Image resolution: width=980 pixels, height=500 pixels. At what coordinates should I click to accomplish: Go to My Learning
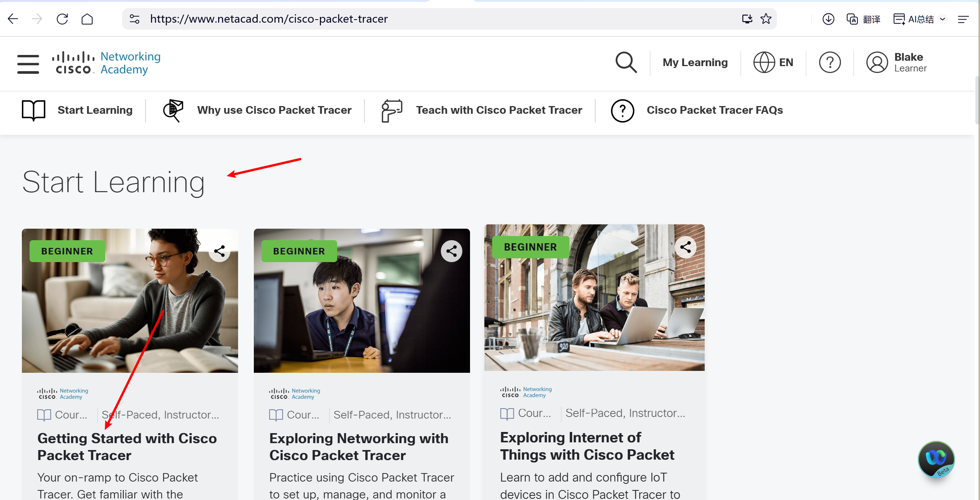(695, 62)
